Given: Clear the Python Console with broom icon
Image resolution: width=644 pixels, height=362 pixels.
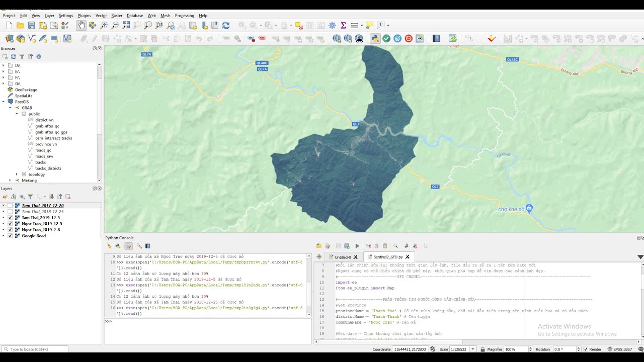Looking at the screenshot, I should click(x=109, y=246).
